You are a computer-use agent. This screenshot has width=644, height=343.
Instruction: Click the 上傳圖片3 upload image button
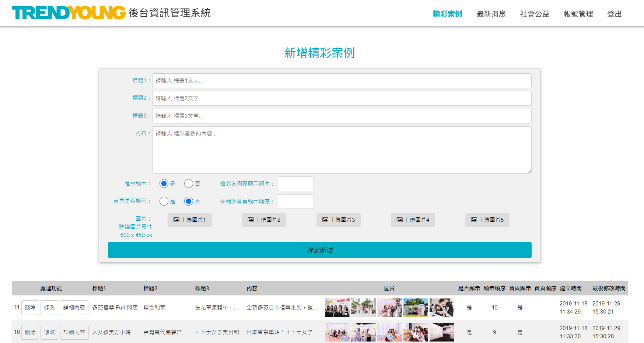click(x=338, y=220)
